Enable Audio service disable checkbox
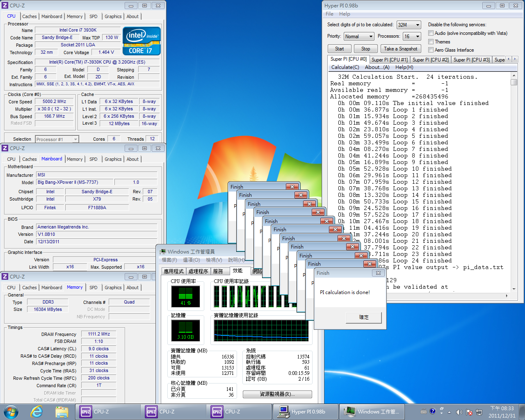525x420 pixels. 431,33
